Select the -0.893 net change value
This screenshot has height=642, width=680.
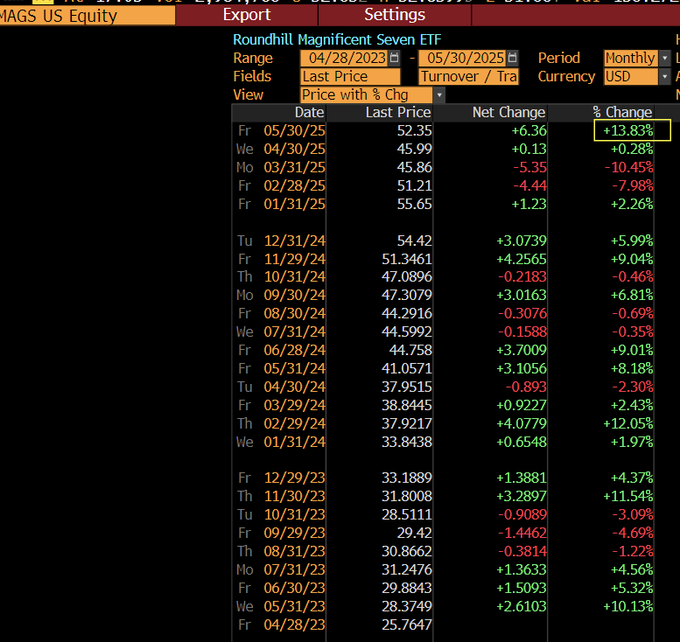(x=526, y=387)
